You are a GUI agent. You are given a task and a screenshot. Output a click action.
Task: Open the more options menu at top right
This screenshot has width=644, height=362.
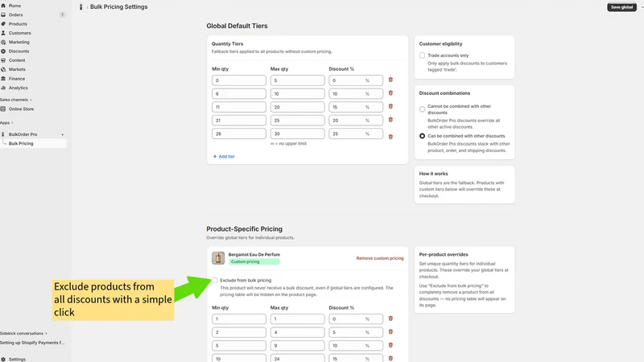pyautogui.click(x=642, y=7)
